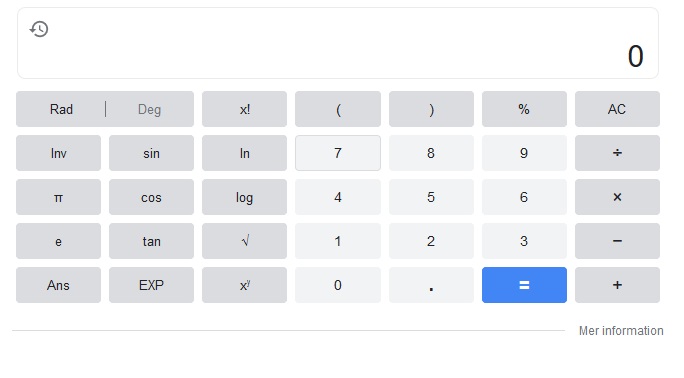
Task: Clear everything with the AC button
Action: click(x=617, y=109)
